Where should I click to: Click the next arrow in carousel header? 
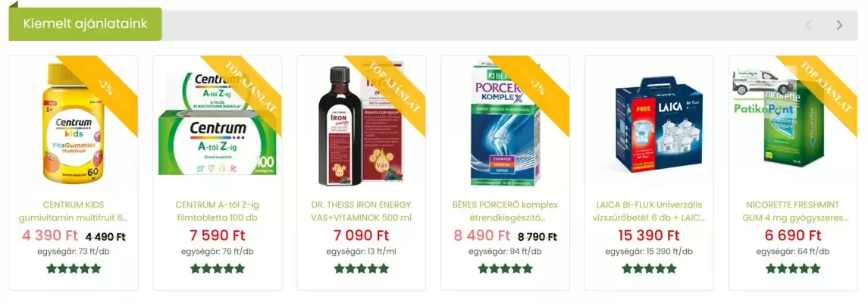click(839, 25)
